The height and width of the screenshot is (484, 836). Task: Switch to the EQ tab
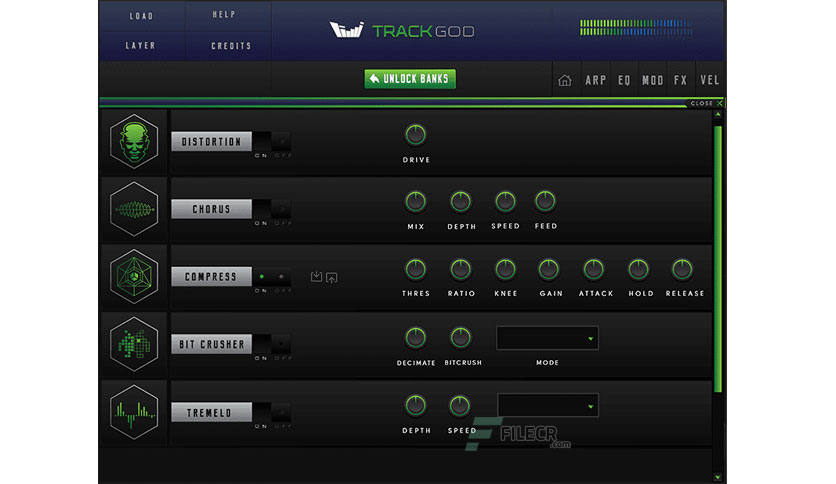click(624, 80)
